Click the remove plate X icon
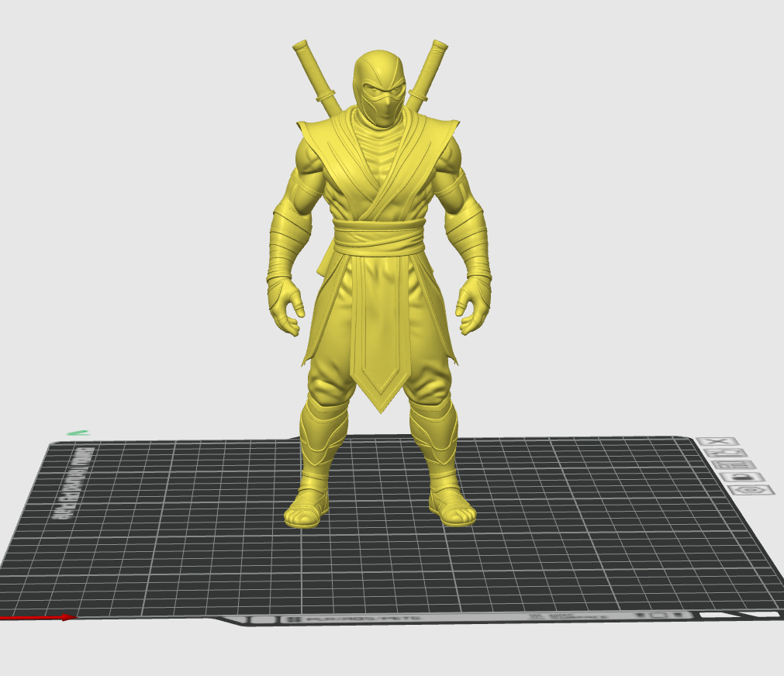784x676 pixels. click(x=717, y=441)
